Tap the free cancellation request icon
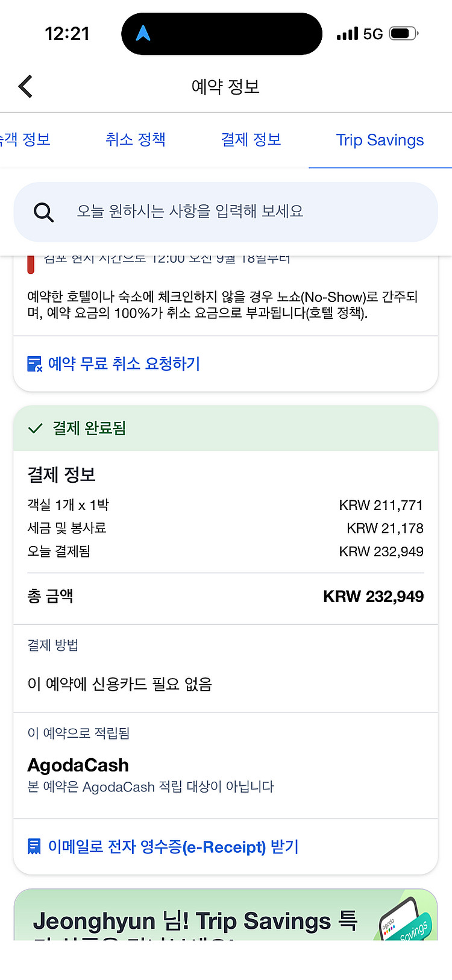 [x=35, y=364]
